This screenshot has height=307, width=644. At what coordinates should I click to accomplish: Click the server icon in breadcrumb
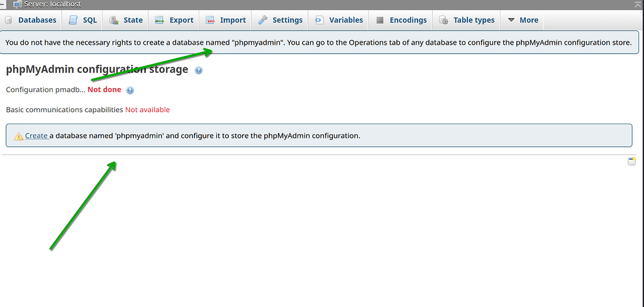coord(17,4)
